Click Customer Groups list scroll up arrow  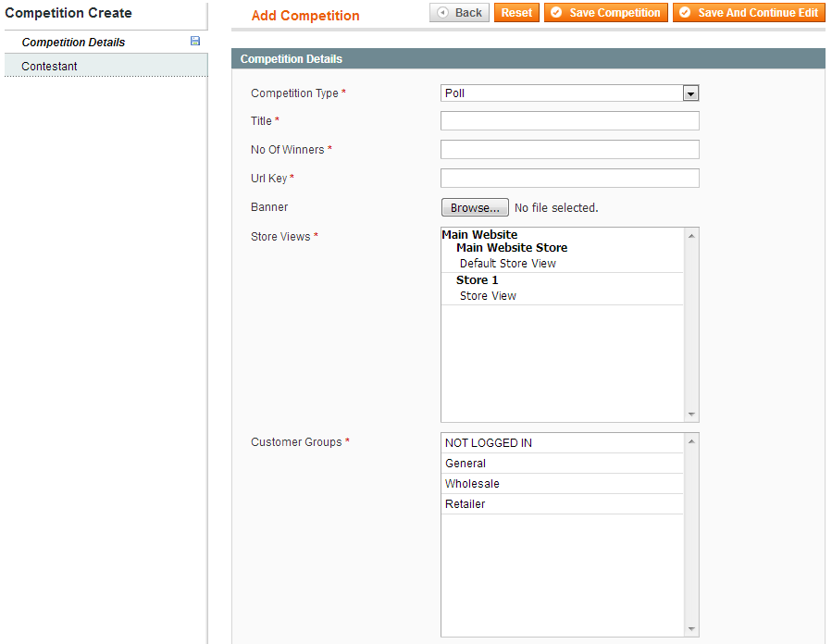point(691,441)
